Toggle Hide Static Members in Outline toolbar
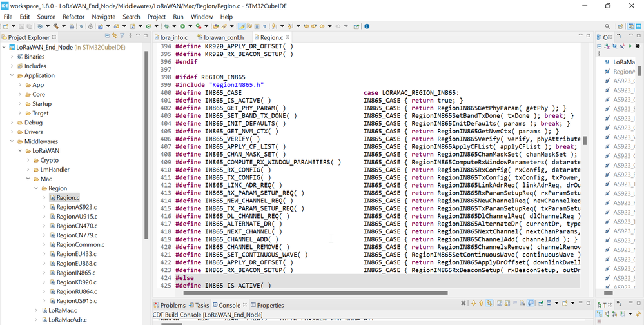The height and width of the screenshot is (325, 644). [x=622, y=46]
